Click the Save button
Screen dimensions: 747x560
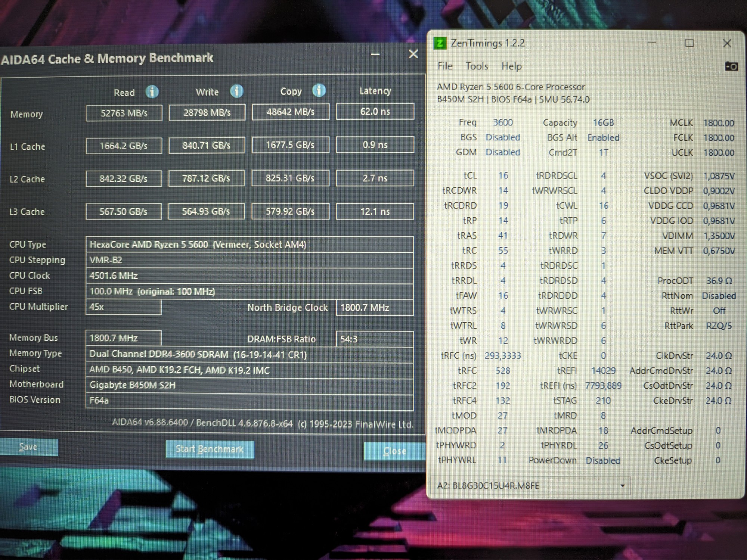click(28, 447)
